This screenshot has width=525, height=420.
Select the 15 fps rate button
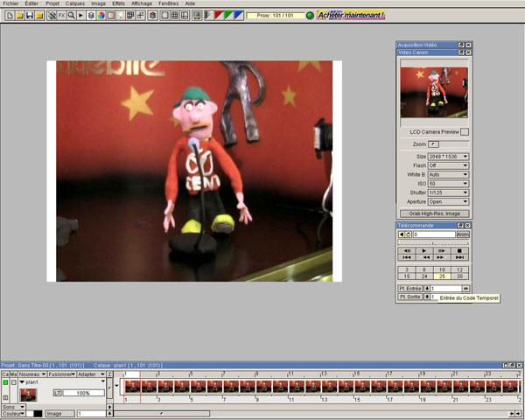(407, 276)
